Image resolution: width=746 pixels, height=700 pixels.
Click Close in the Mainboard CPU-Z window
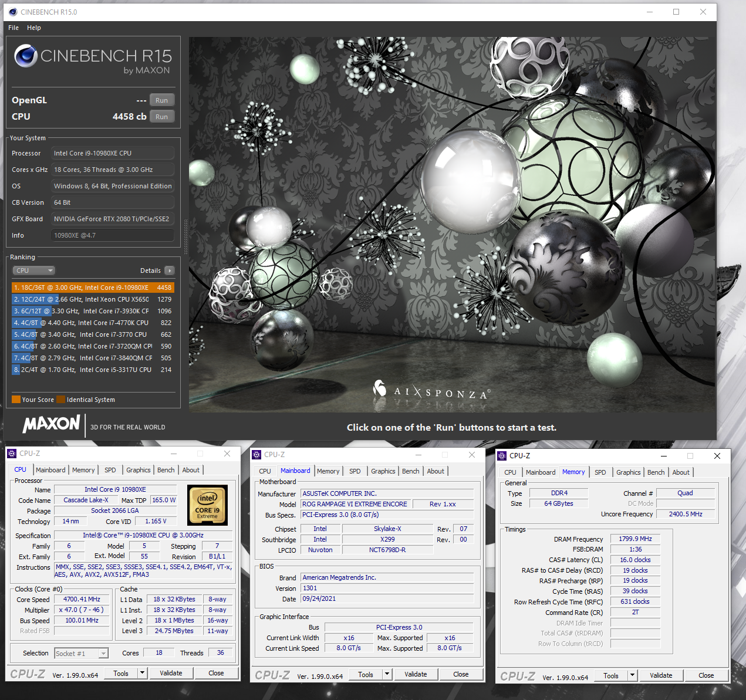(461, 674)
